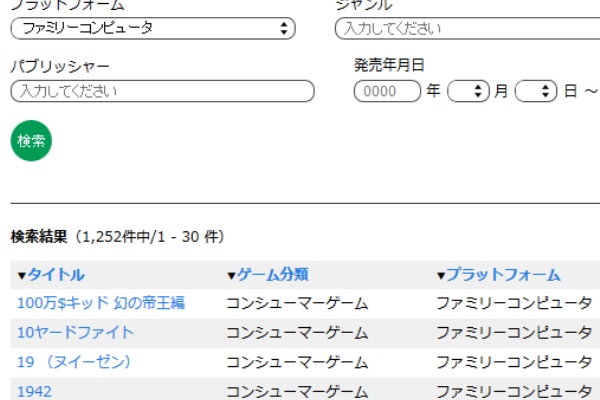
Task: Open the 10ヤードファイト title link
Action: click(x=75, y=333)
